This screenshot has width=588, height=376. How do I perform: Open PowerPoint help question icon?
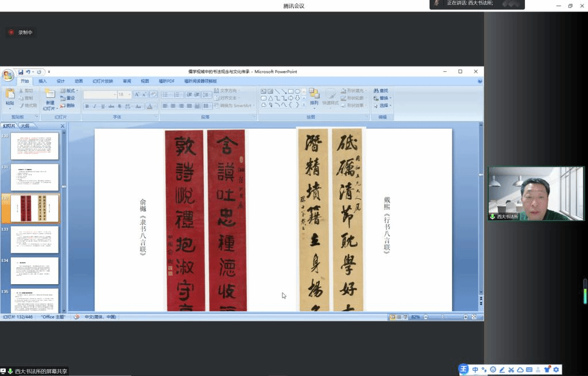point(479,82)
